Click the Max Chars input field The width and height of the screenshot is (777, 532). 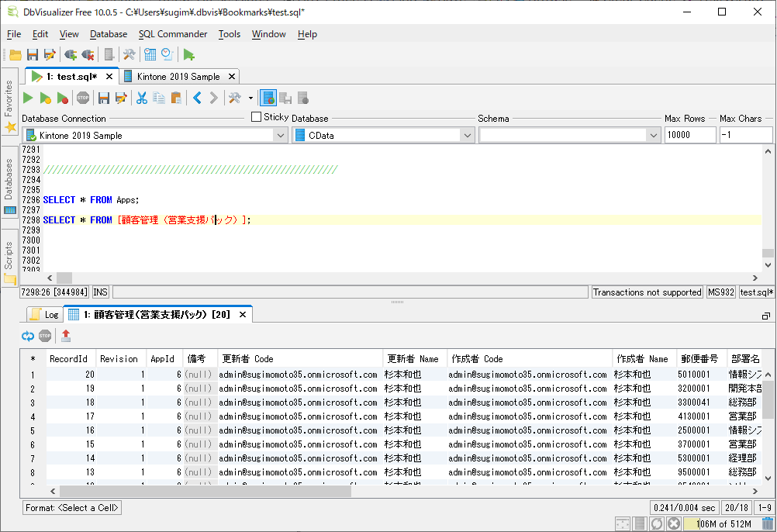click(746, 135)
